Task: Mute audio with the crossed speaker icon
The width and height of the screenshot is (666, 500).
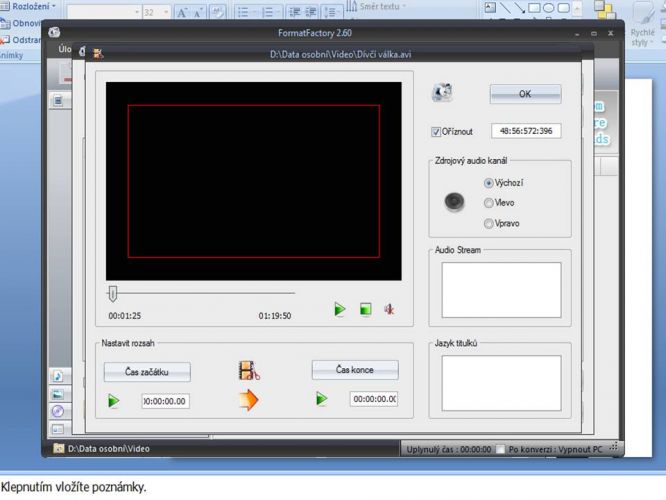Action: coord(389,309)
